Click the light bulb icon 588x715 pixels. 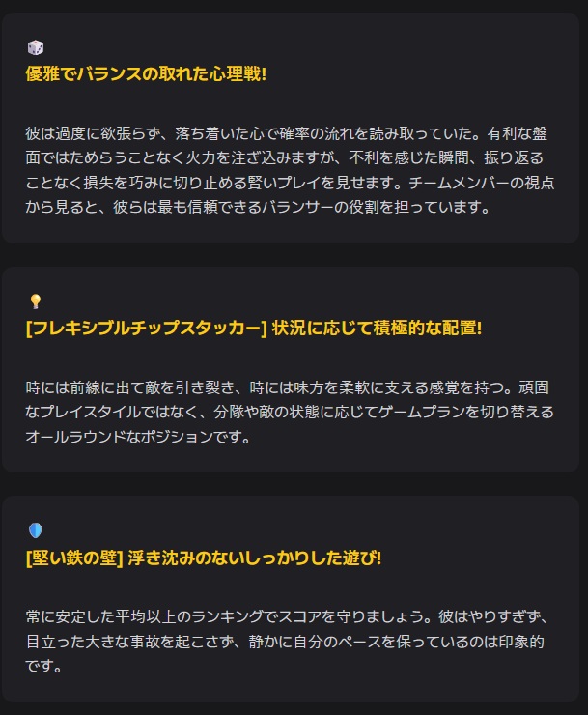click(x=35, y=301)
